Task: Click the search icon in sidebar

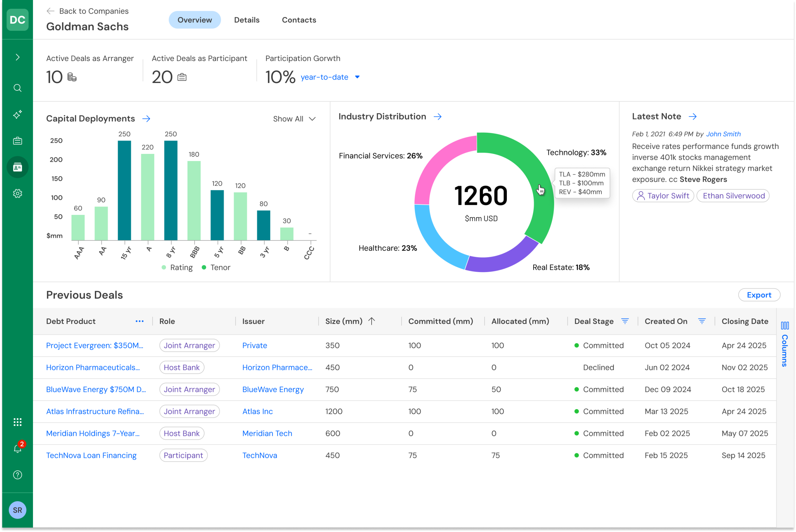Action: [x=17, y=88]
